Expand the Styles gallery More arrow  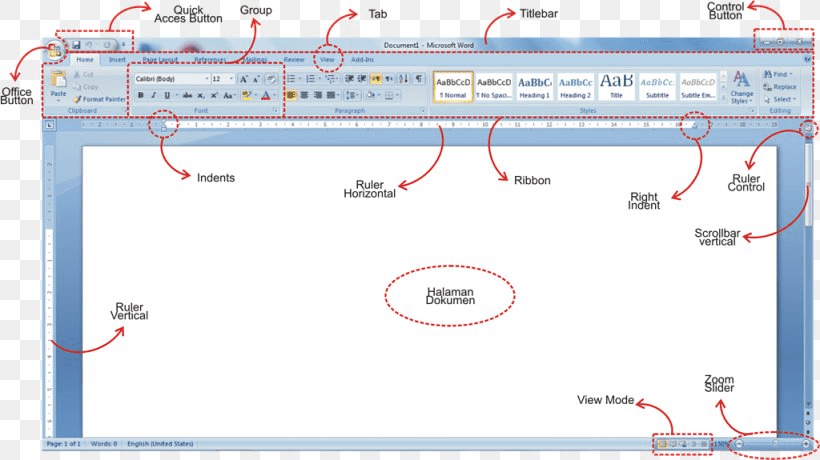tap(723, 97)
